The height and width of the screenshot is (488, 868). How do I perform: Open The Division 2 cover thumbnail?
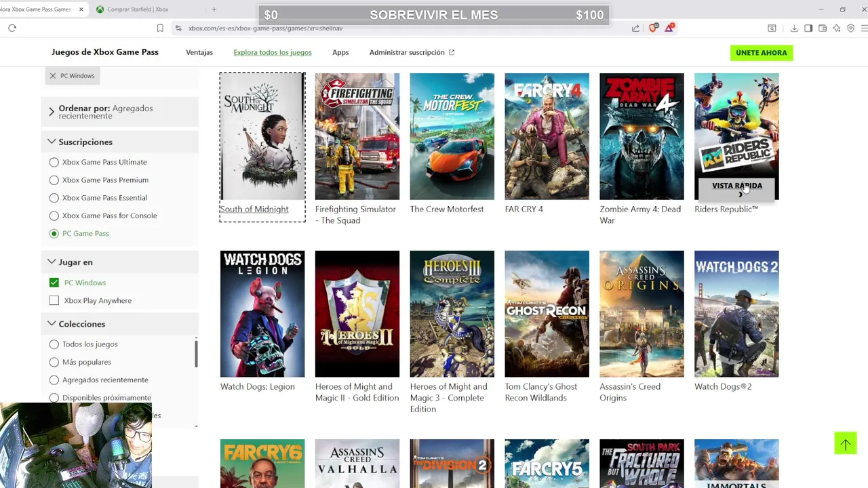(452, 464)
